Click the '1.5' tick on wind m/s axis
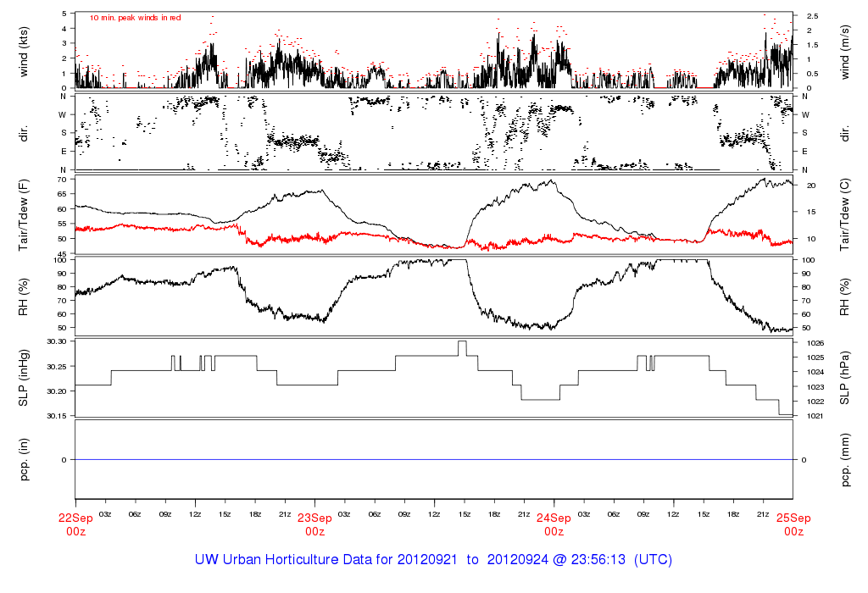 pos(812,45)
